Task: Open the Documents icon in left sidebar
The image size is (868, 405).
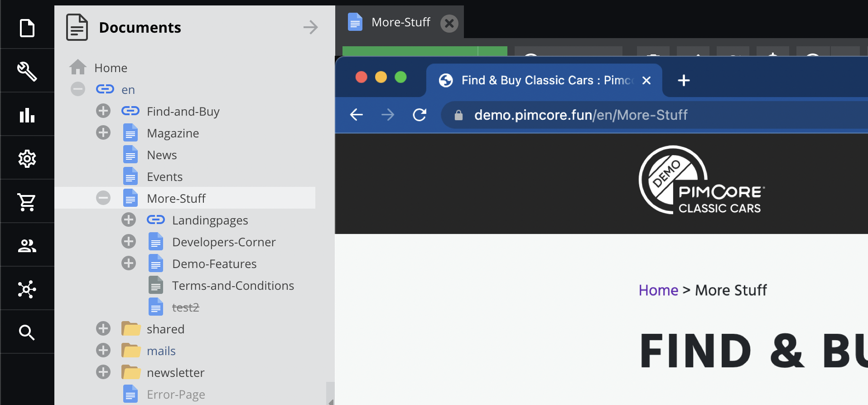Action: (27, 28)
